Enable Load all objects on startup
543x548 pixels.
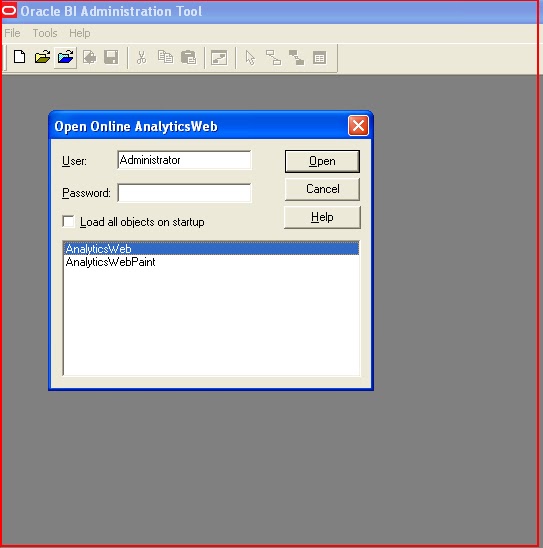click(x=68, y=222)
